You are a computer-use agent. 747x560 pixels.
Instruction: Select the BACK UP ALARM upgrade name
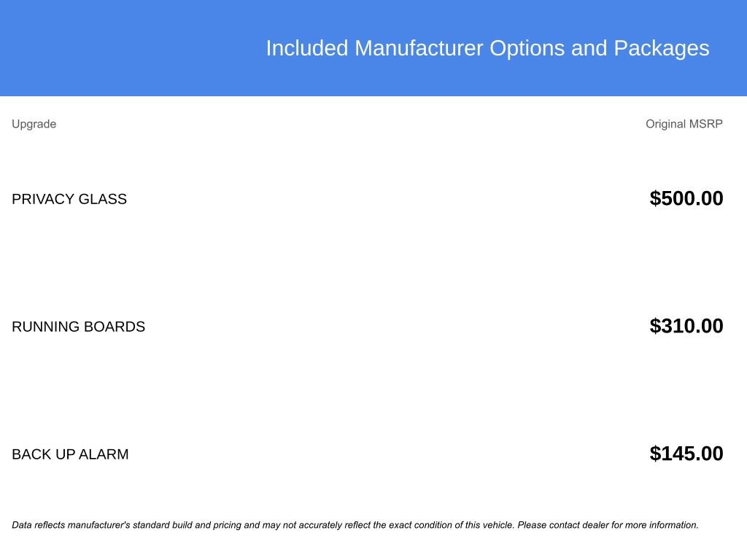(x=70, y=454)
